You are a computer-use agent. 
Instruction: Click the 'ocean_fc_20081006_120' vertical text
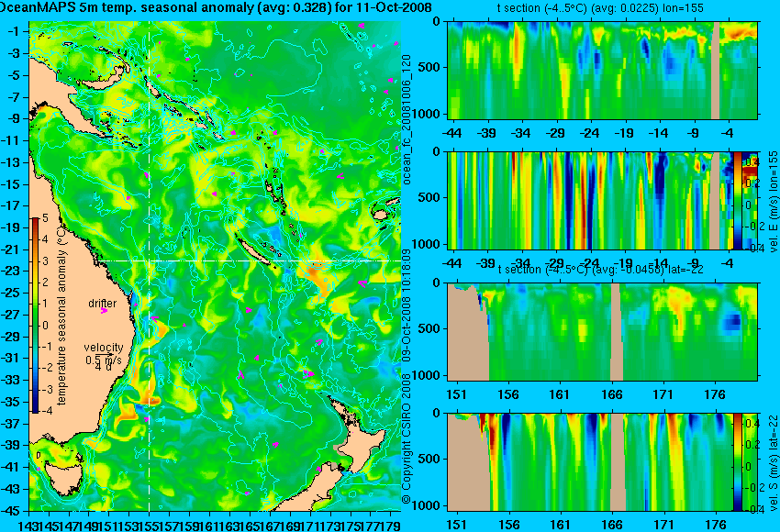[x=406, y=120]
